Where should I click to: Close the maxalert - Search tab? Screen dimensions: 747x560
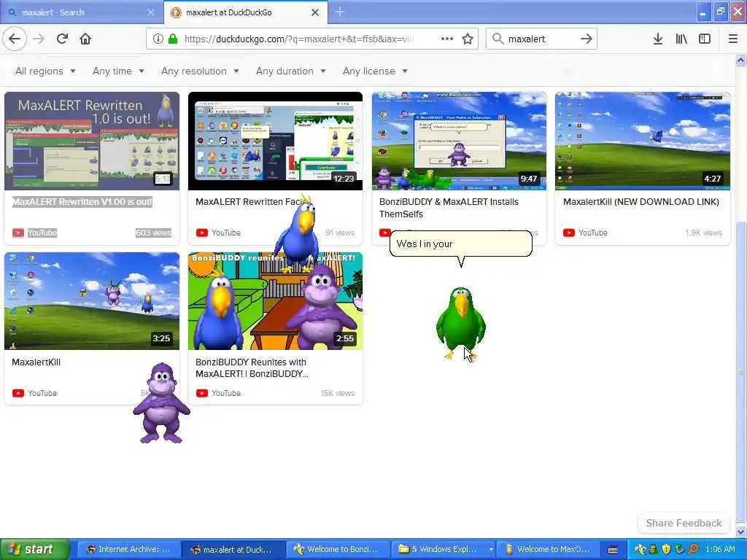tap(151, 12)
